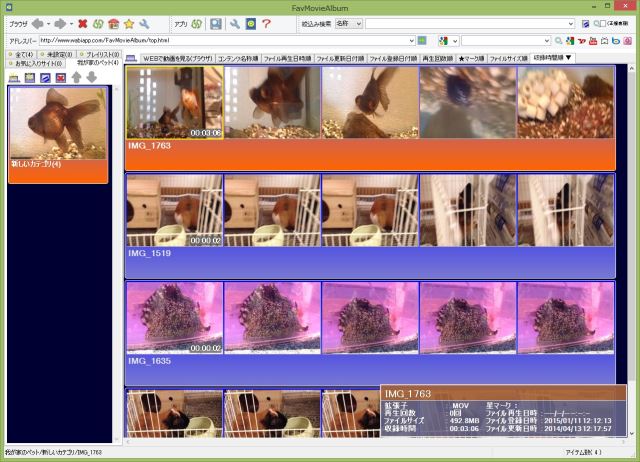Sort by 再生回数順
The image size is (640, 462).
pyautogui.click(x=438, y=59)
